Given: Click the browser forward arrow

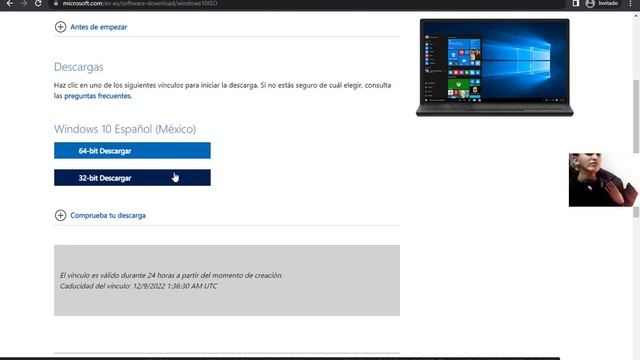Looking at the screenshot, I should [24, 3].
